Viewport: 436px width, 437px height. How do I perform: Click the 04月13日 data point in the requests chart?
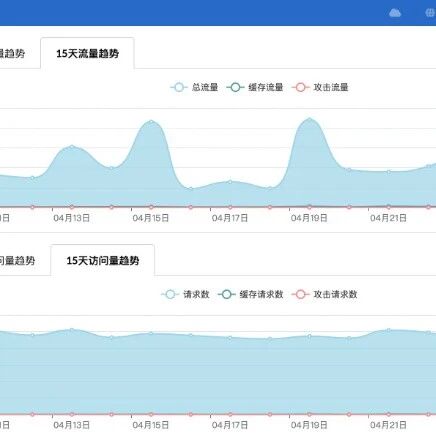(x=72, y=330)
